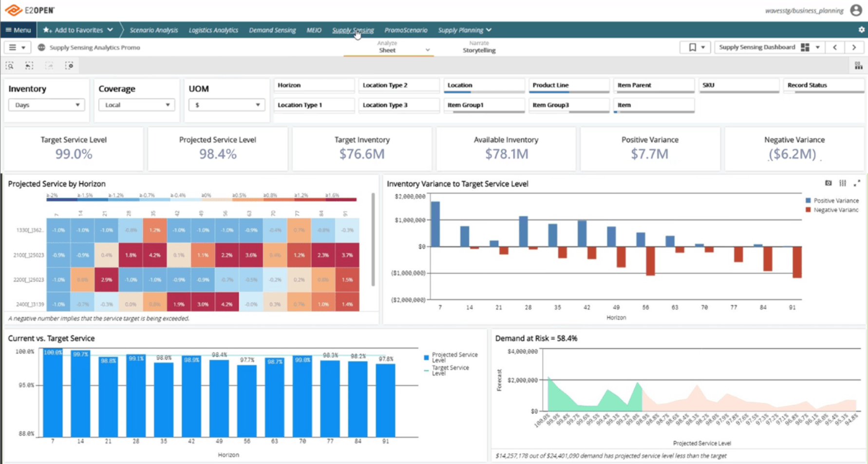Image resolution: width=868 pixels, height=464 pixels.
Task: Toggle Positive Variance legend entry
Action: click(832, 200)
